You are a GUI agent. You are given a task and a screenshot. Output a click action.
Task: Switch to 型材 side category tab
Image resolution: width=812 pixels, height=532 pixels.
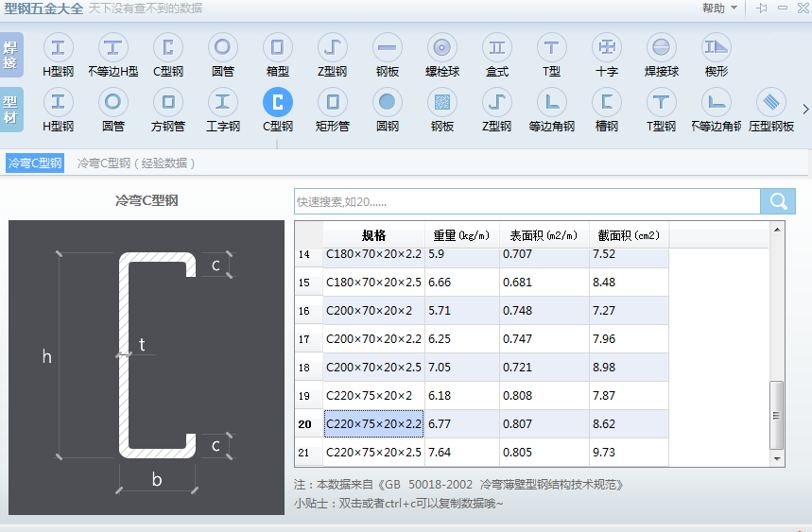(x=11, y=110)
